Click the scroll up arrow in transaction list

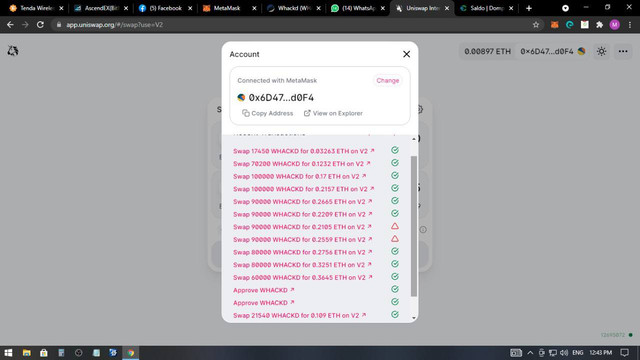pos(414,139)
